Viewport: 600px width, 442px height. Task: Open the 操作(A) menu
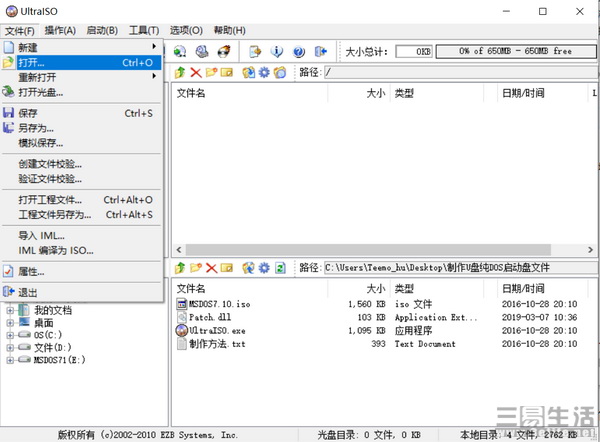[x=60, y=31]
